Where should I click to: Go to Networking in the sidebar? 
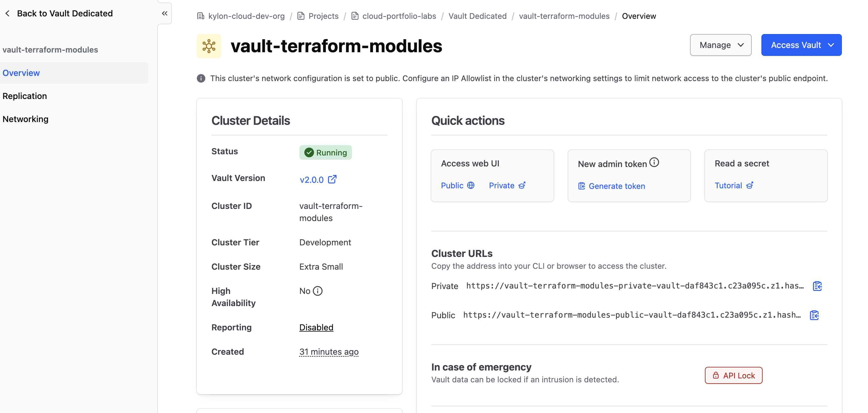tap(25, 119)
